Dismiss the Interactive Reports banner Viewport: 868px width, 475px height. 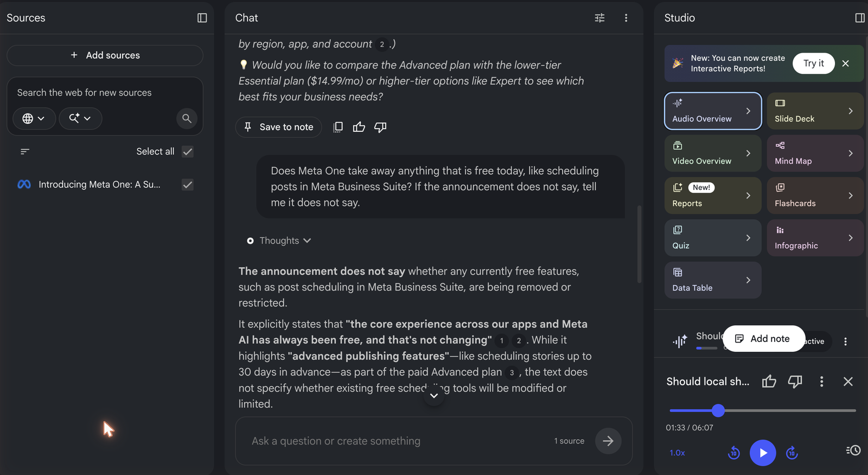click(846, 64)
